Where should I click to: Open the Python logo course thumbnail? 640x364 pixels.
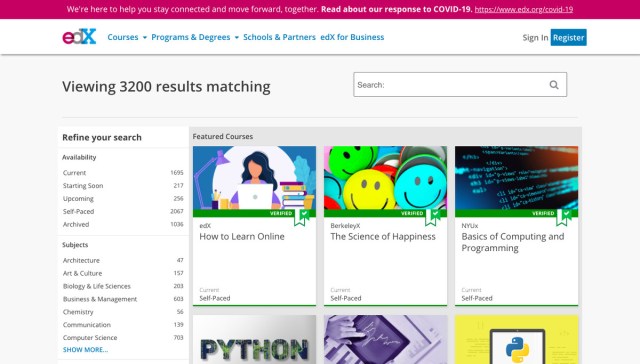516,339
